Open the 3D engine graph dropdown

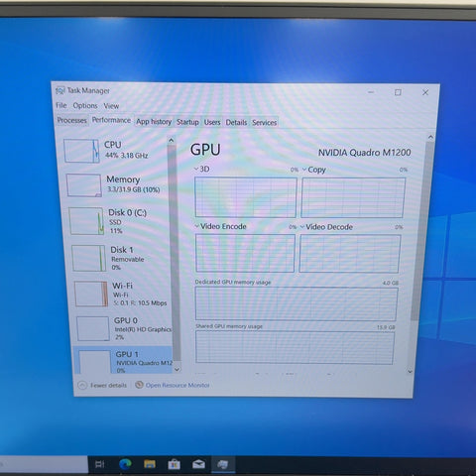(196, 169)
